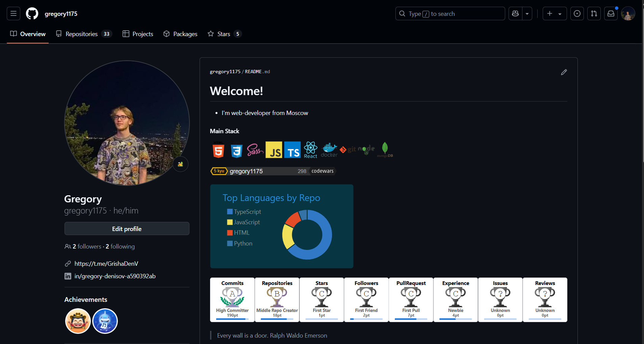This screenshot has width=644, height=344.
Task: Open gregory1175 repo link in README path
Action: click(x=225, y=72)
